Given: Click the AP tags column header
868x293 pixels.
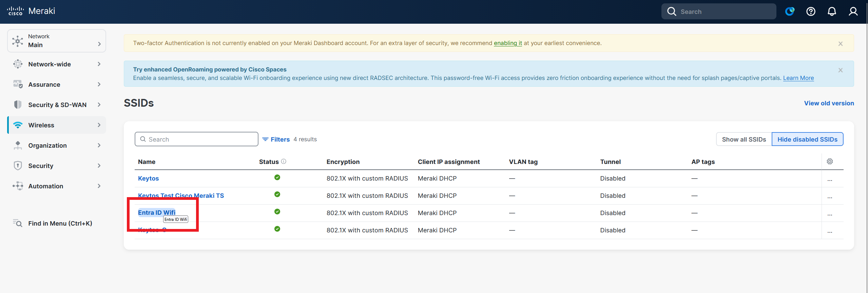Looking at the screenshot, I should pos(703,162).
